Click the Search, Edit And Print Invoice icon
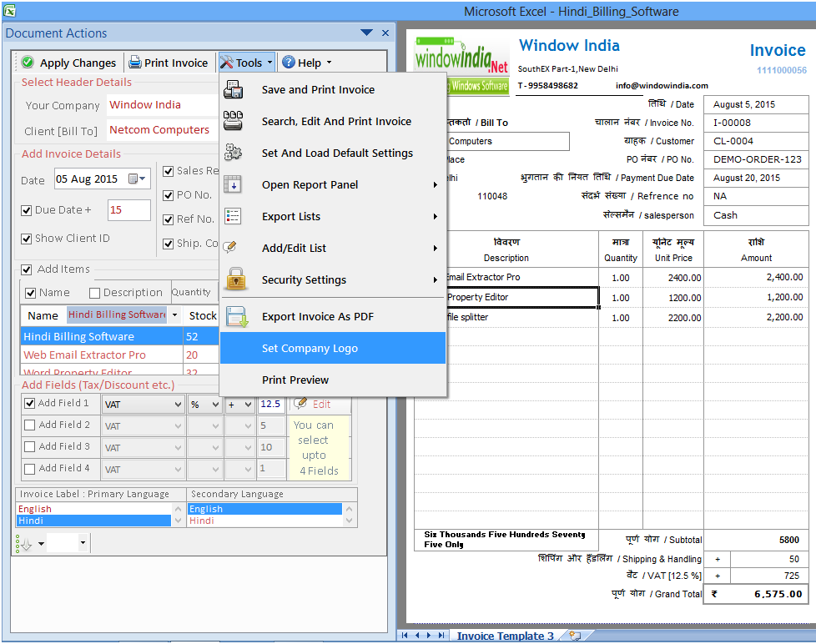The image size is (816, 644). [x=233, y=121]
